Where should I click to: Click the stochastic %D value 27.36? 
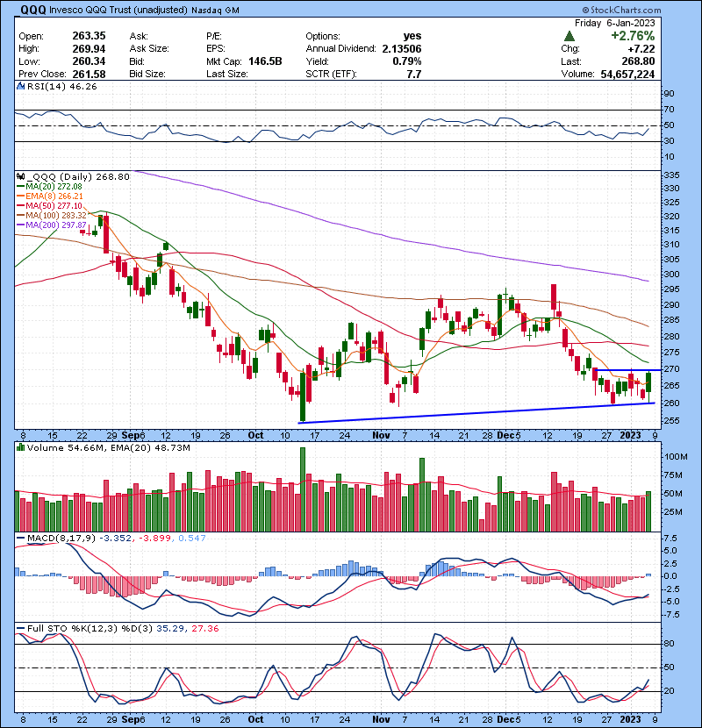[x=204, y=628]
